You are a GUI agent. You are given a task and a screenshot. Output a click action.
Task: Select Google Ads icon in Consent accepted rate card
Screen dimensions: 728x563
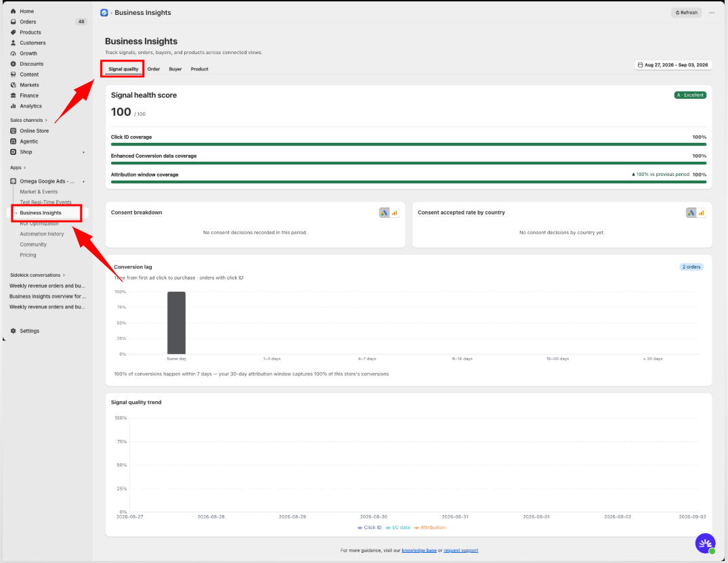coord(691,213)
